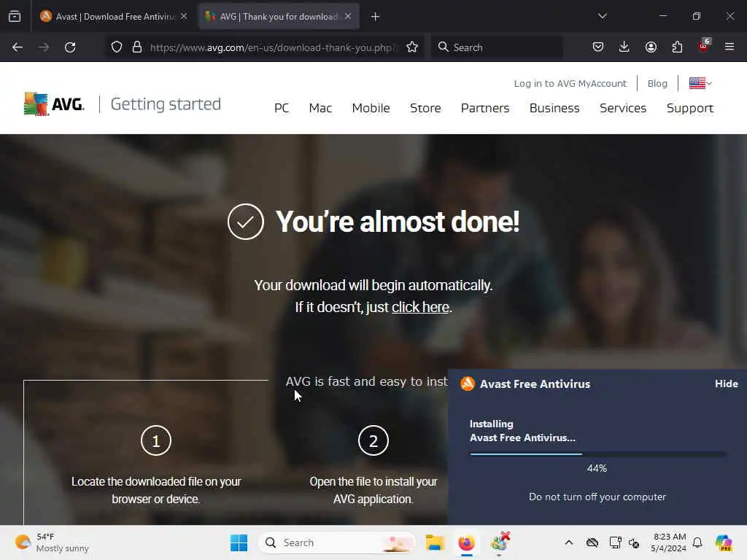Open the Downloads panel
The height and width of the screenshot is (560, 747).
pyautogui.click(x=624, y=47)
